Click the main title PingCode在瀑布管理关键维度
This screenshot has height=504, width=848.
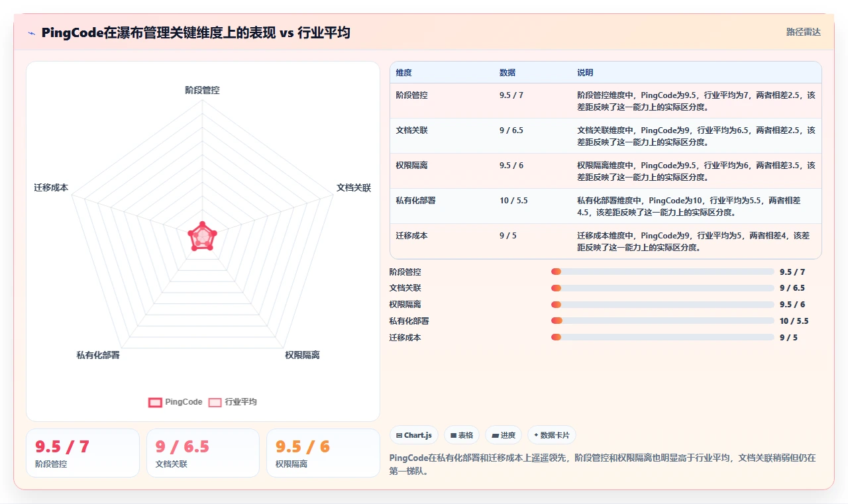(x=195, y=32)
